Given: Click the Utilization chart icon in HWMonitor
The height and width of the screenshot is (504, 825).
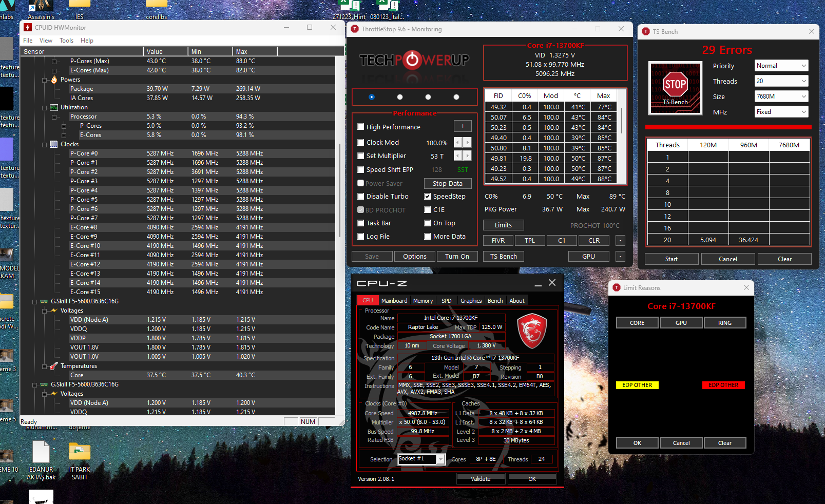Looking at the screenshot, I should pos(54,107).
